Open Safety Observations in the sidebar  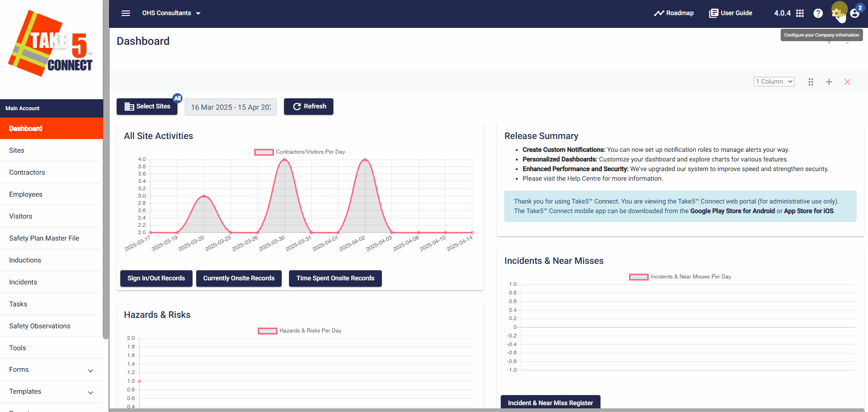(52, 326)
